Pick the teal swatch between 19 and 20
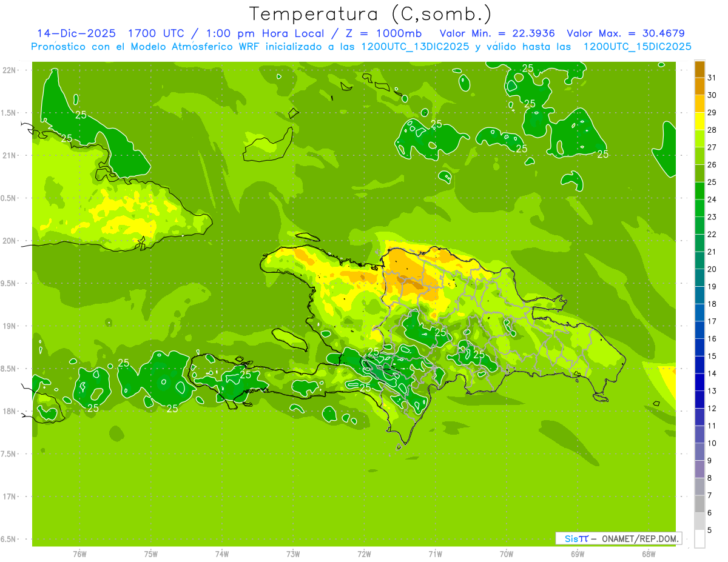728x562 pixels. [699, 278]
